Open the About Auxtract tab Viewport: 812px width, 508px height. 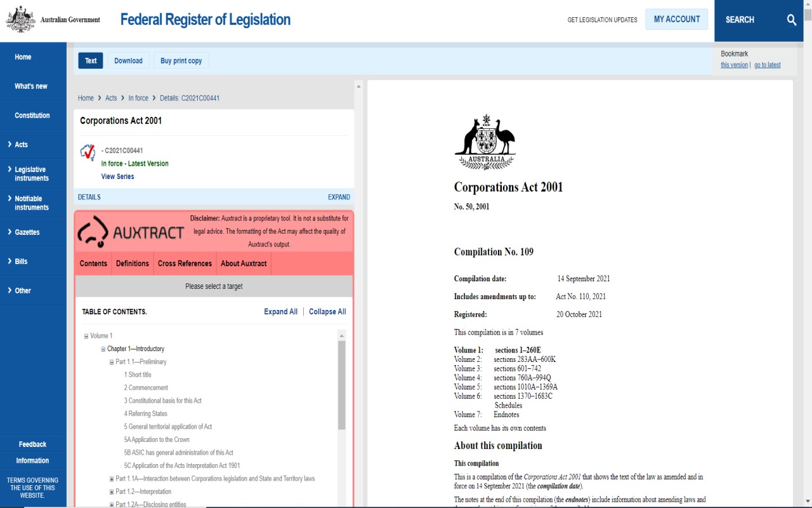(x=244, y=264)
